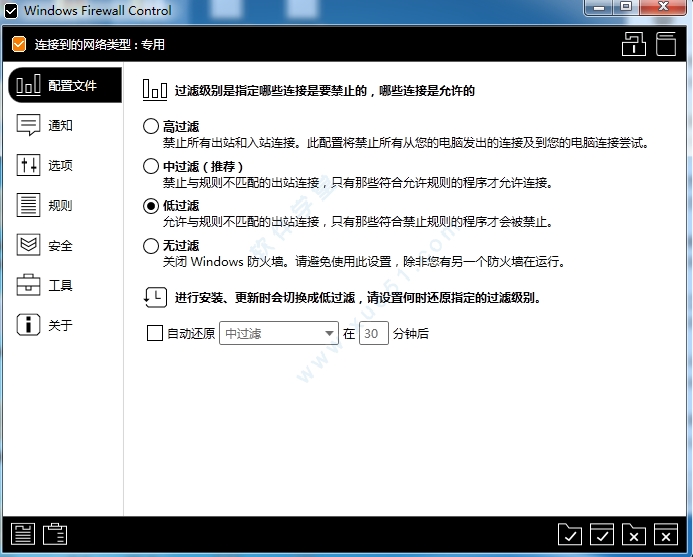Image resolution: width=693 pixels, height=557 pixels.
Task: Click the bar-chart icon beside 配置文件
Action: click(28, 84)
